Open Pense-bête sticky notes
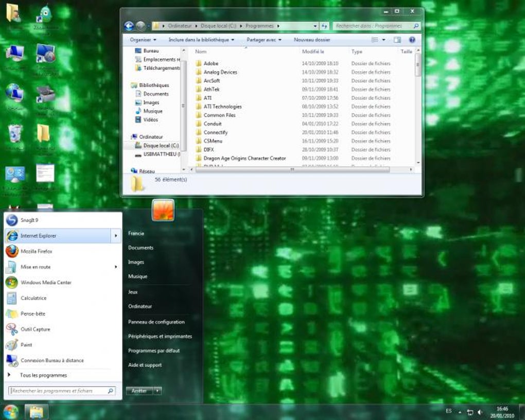 63,314
